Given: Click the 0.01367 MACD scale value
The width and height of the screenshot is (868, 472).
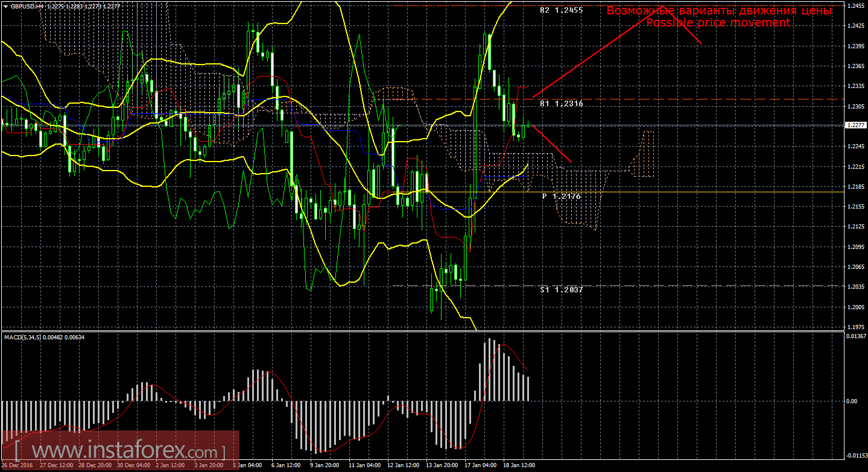Looking at the screenshot, I should [856, 336].
